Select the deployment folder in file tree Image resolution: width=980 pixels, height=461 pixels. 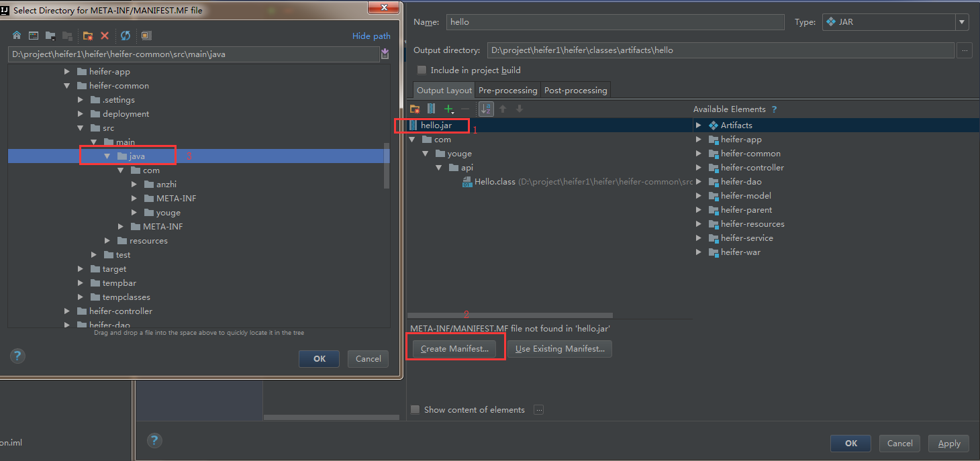point(126,114)
